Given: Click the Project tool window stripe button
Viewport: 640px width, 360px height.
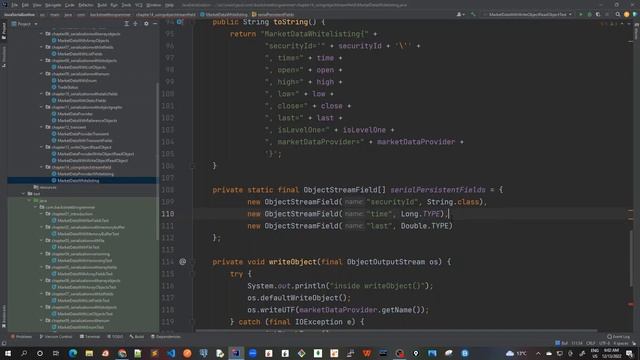Looking at the screenshot, I should (4, 31).
